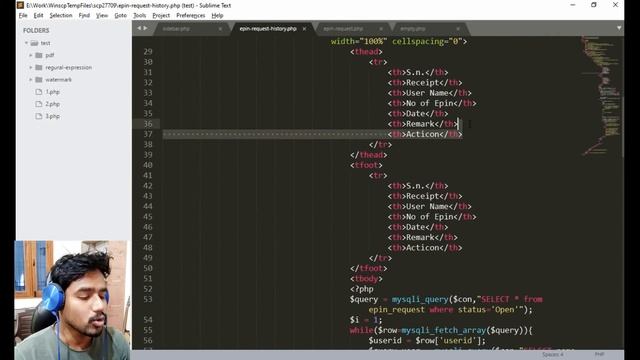Click the code minimap on the right
Viewport: 640px width, 360px height.
pos(602,96)
